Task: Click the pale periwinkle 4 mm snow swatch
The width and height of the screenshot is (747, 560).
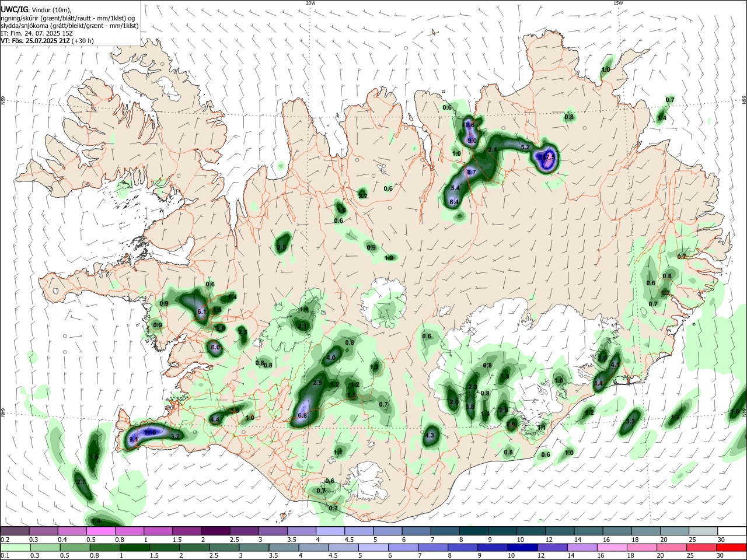Action: pyautogui.click(x=330, y=531)
